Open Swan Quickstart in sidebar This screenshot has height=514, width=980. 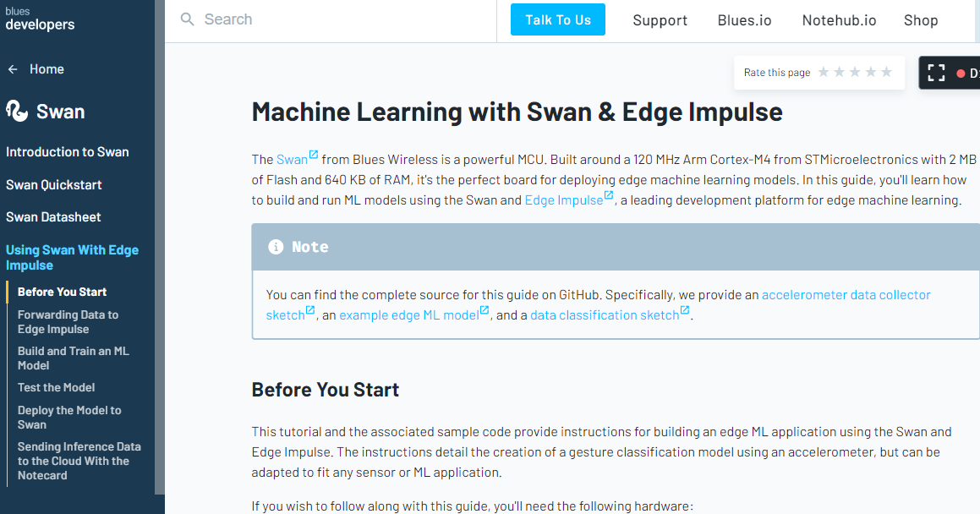tap(54, 185)
